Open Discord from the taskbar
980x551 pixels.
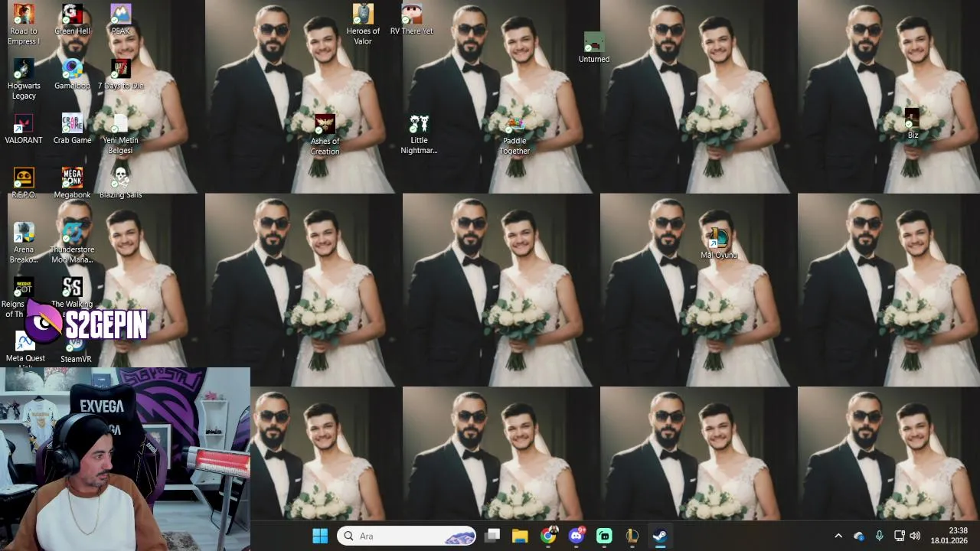tap(577, 536)
